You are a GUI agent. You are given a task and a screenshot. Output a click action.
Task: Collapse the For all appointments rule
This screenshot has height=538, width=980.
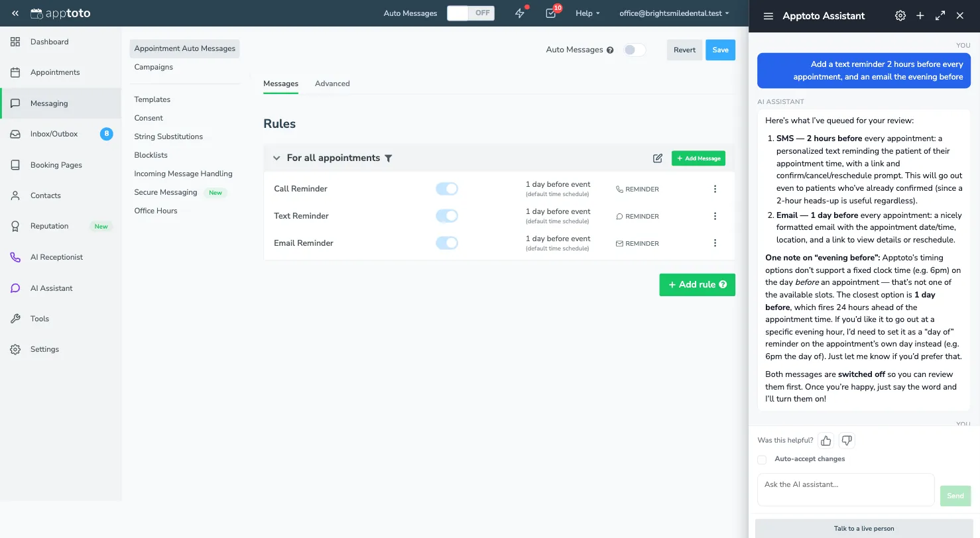[x=277, y=158]
